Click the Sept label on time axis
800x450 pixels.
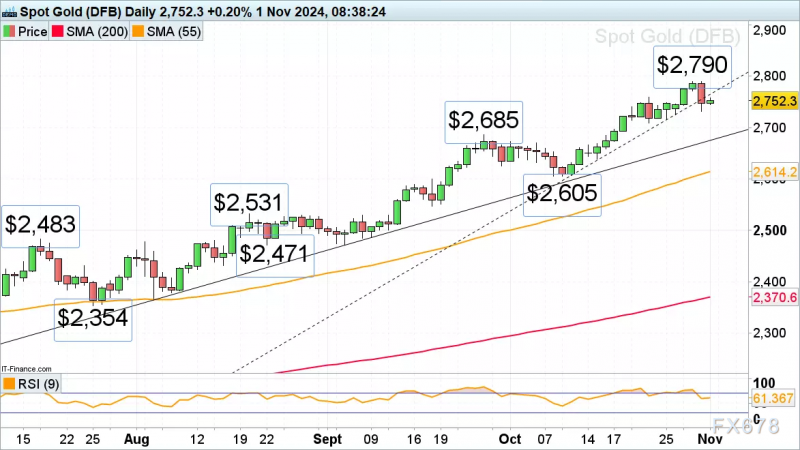(327, 439)
